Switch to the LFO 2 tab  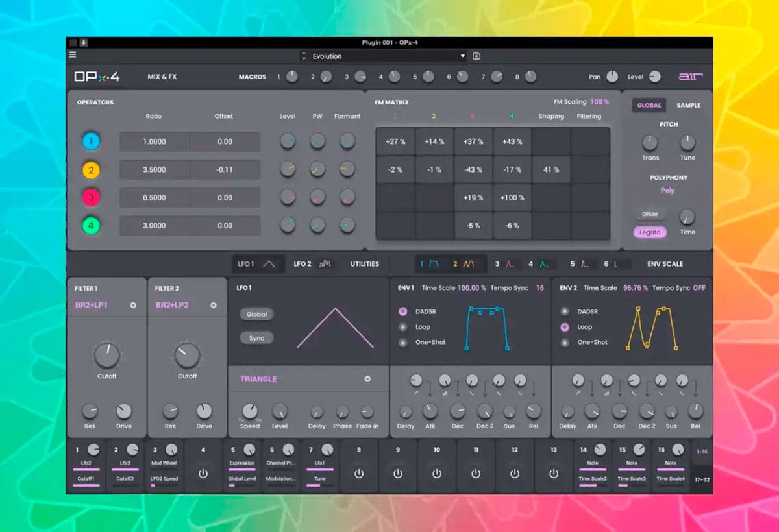pos(312,264)
